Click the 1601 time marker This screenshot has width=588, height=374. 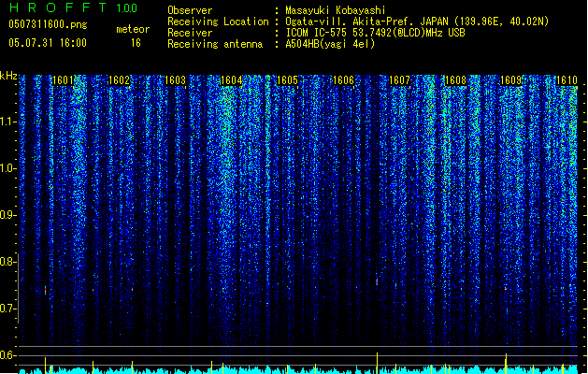pos(63,80)
